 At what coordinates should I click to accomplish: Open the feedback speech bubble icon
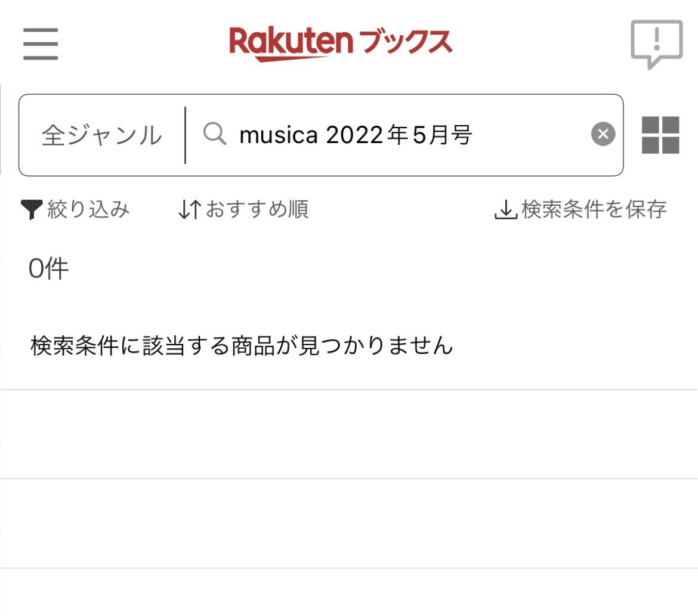(x=657, y=44)
